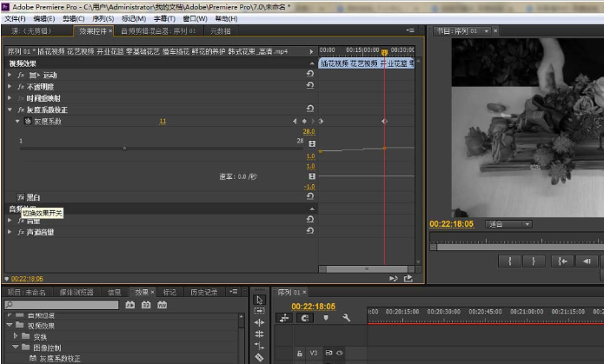Viewport: 604px width, 364px height.
Task: Toggle the V3 track lock
Action: (x=300, y=354)
